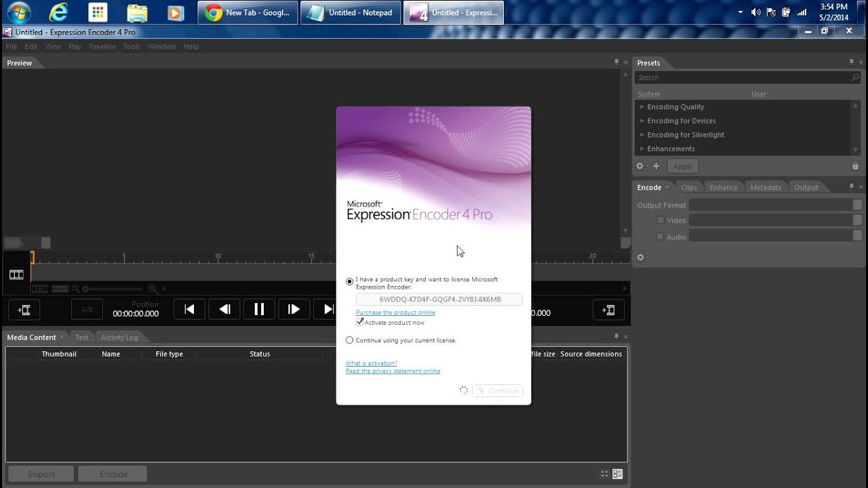Pin the Media Content panel

pos(616,336)
